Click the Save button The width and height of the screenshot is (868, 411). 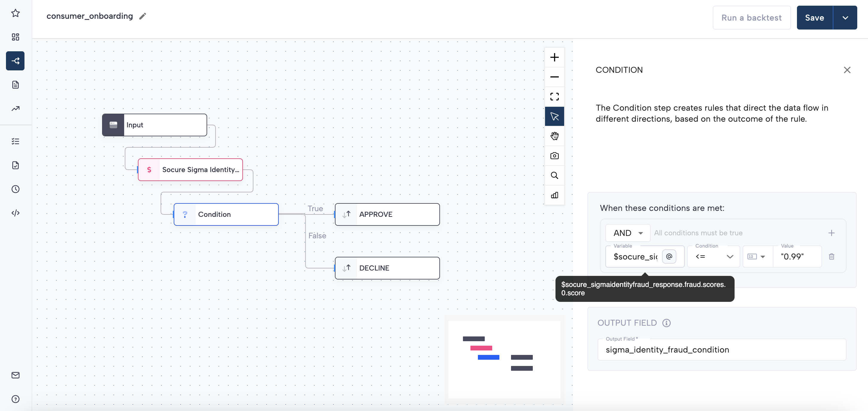coord(814,18)
